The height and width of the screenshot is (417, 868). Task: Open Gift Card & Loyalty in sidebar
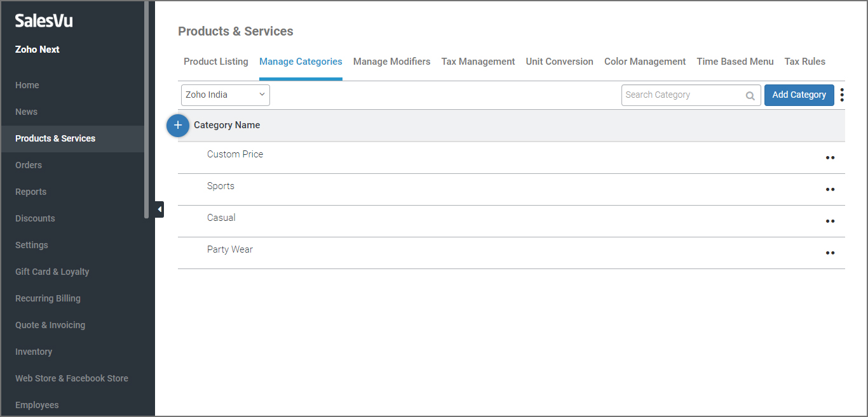(x=52, y=272)
